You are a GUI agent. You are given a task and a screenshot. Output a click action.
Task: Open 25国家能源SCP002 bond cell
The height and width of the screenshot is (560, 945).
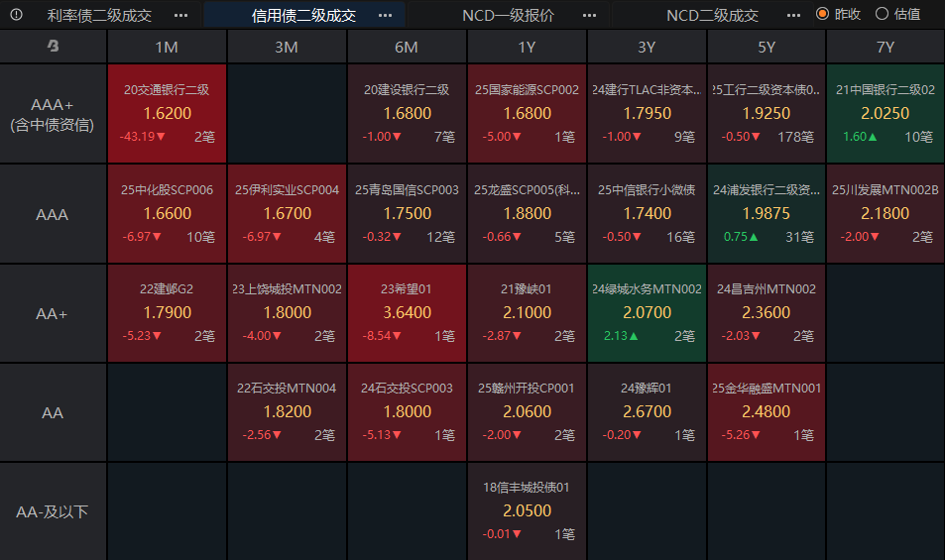pyautogui.click(x=527, y=114)
